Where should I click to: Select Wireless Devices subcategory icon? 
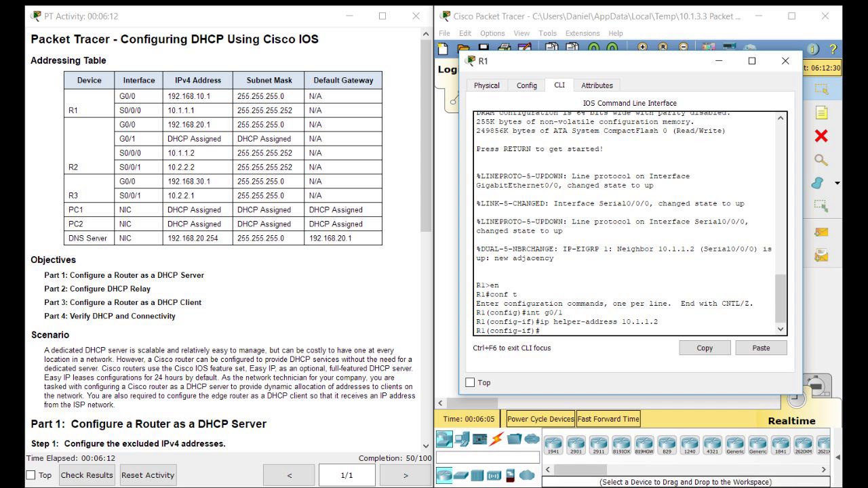[494, 475]
